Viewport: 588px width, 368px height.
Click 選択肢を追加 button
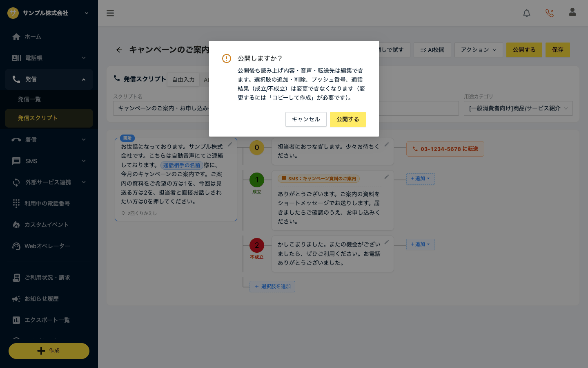(272, 287)
